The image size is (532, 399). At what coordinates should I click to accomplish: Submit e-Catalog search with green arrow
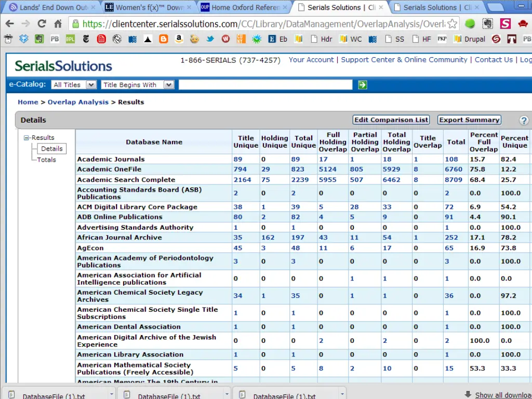click(362, 85)
